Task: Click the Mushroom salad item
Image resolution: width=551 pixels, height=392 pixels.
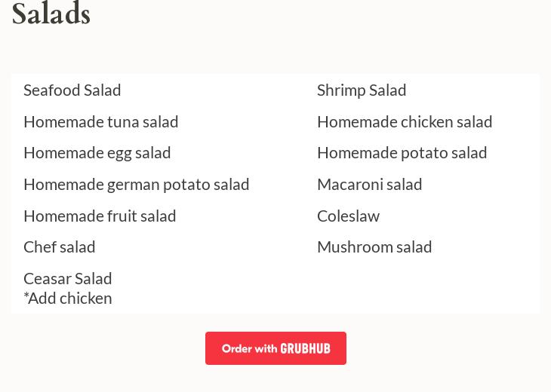Action: click(374, 247)
